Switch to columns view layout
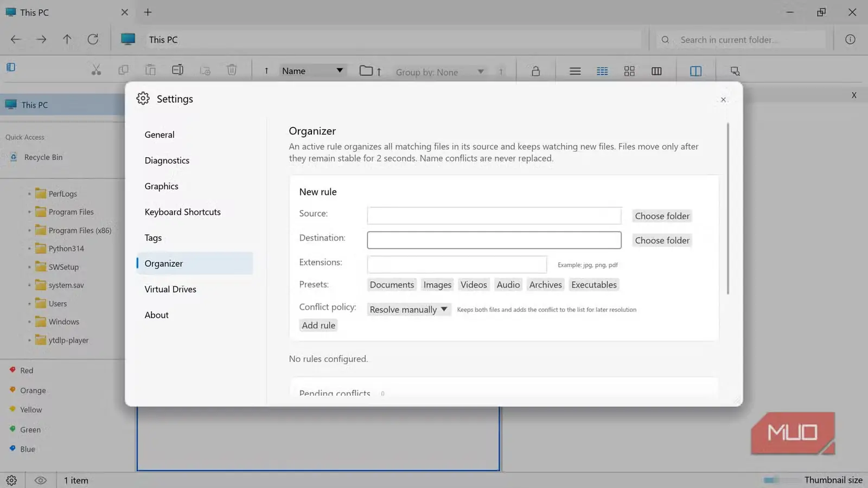Viewport: 868px width, 488px height. (656, 71)
